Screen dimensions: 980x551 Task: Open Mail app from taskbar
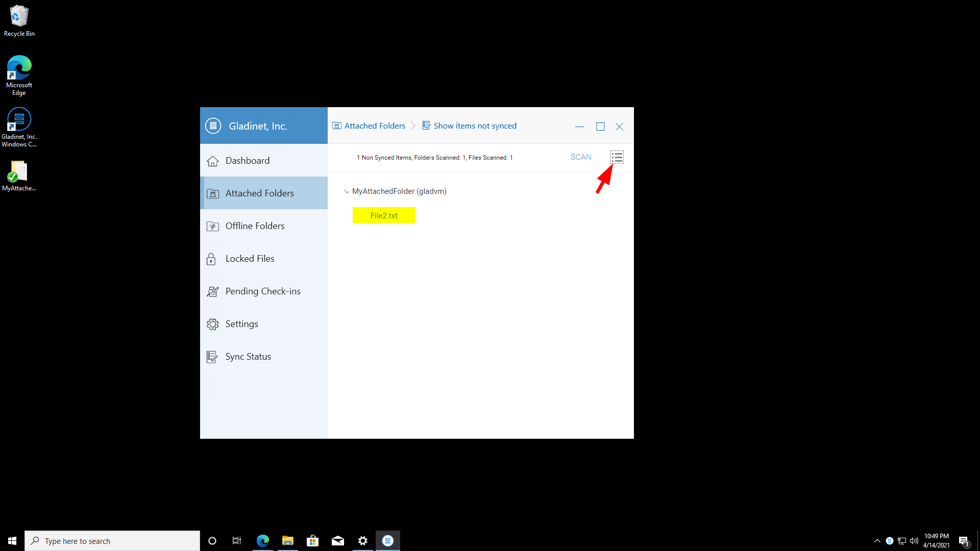[338, 541]
